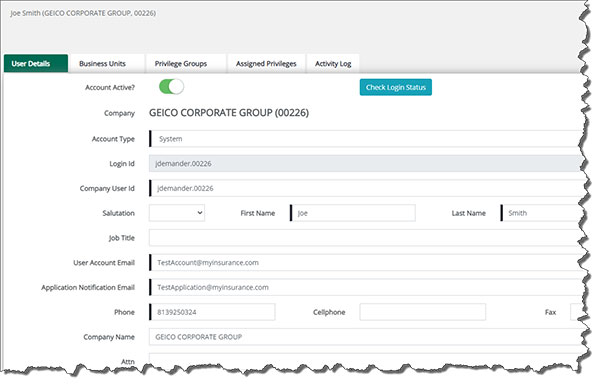Click the Joe Smith header title
Image resolution: width=600 pixels, height=385 pixels.
tap(83, 13)
